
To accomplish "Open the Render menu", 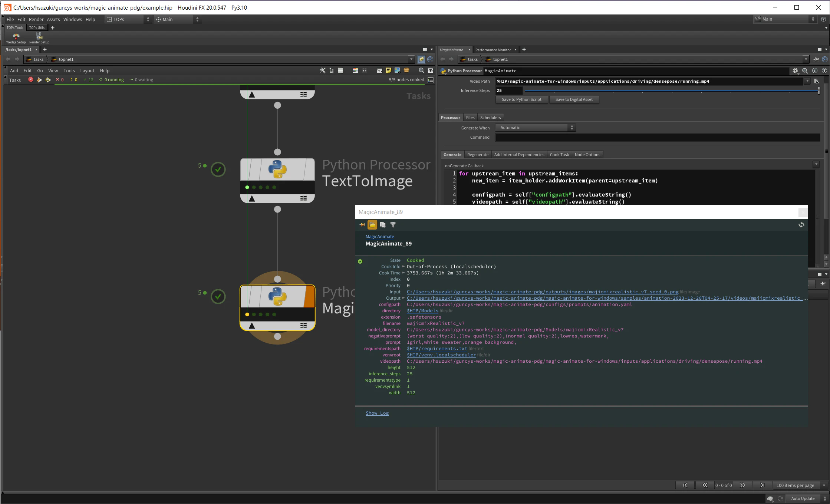I will pyautogui.click(x=36, y=19).
